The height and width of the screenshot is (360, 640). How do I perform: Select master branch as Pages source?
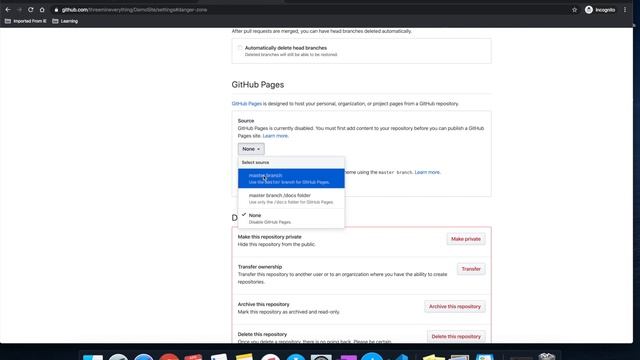click(291, 178)
